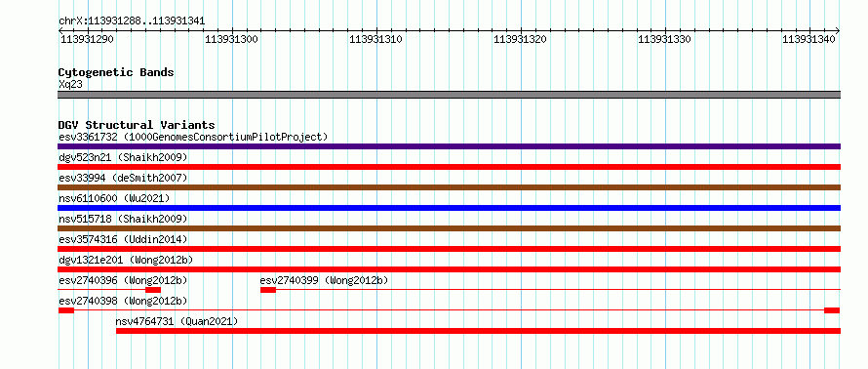The height and width of the screenshot is (369, 868).
Task: Click the gray Xq23 cytogenetic band bar
Action: (449, 95)
